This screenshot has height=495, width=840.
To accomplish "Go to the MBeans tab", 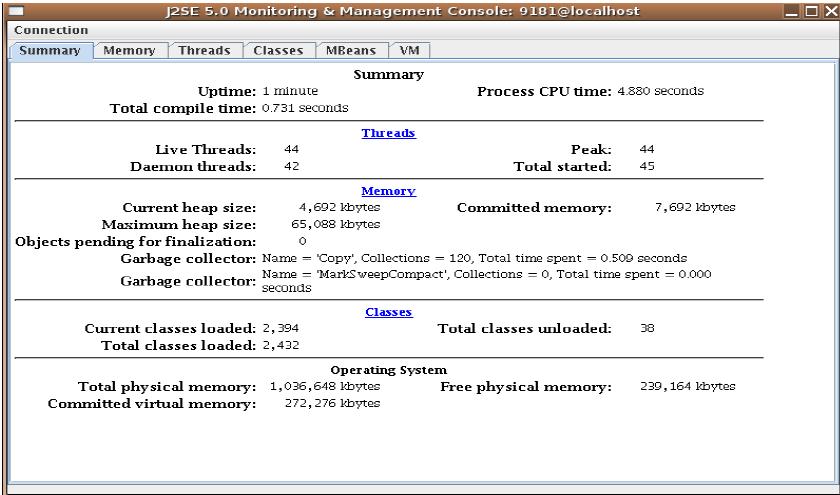I will tap(350, 50).
